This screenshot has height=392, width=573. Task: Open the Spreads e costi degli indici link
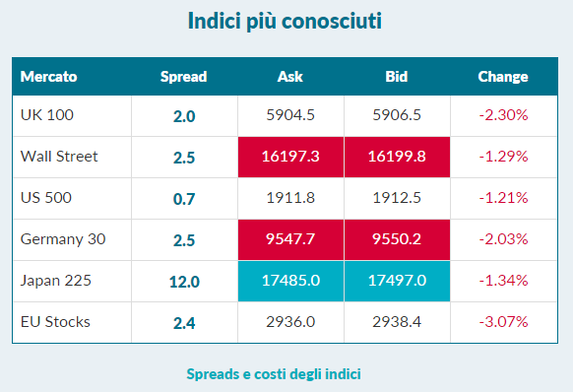pos(274,374)
